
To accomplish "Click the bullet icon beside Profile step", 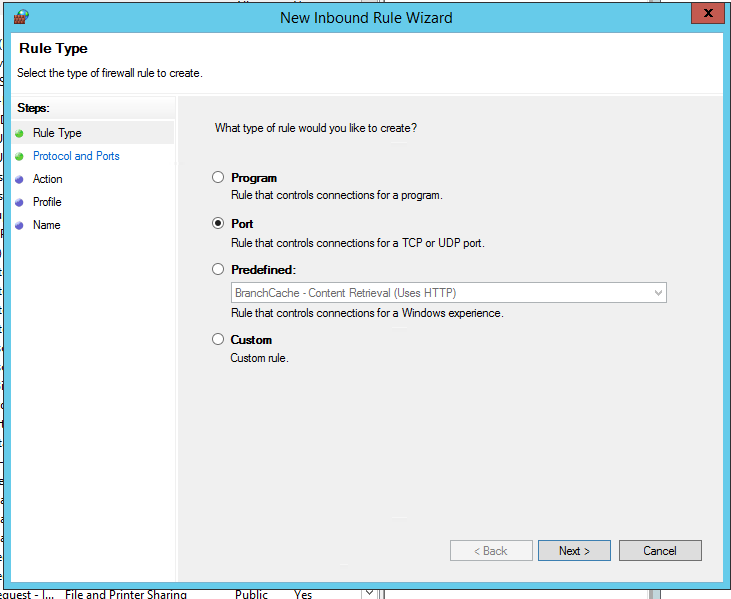I will 19,203.
